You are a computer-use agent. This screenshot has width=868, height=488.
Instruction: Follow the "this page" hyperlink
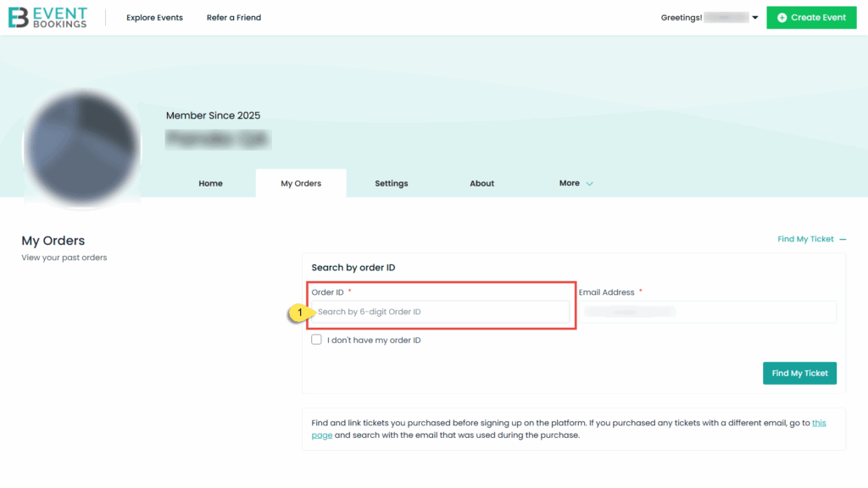coord(818,422)
